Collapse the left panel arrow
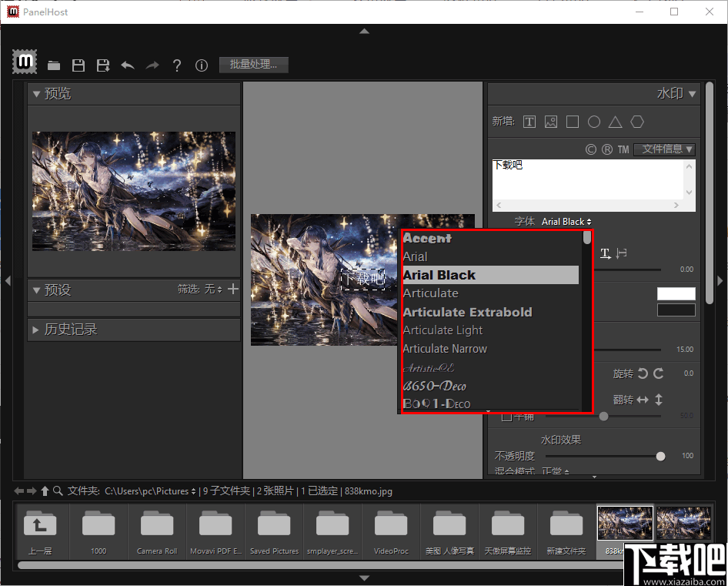Image resolution: width=728 pixels, height=586 pixels. click(x=8, y=281)
